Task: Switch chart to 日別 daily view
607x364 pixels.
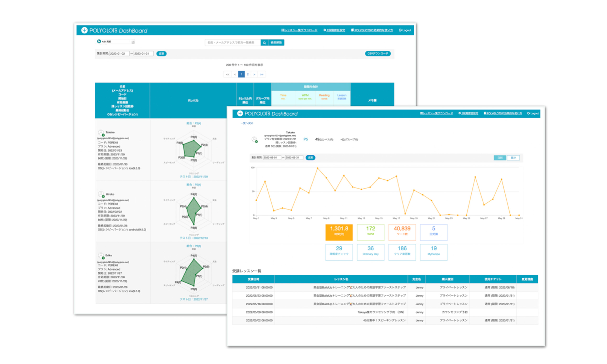Action: [x=500, y=158]
